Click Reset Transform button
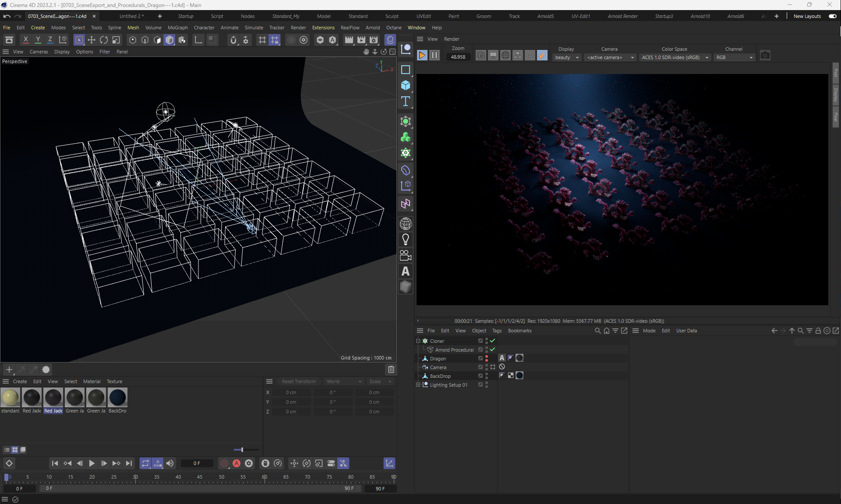Screen dimensions: 841x504 click(299, 381)
